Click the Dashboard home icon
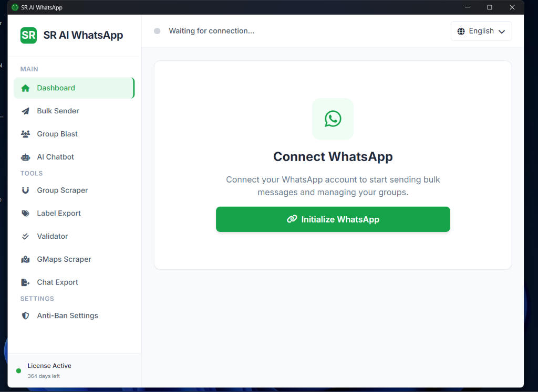Image resolution: width=538 pixels, height=392 pixels. pyautogui.click(x=25, y=88)
